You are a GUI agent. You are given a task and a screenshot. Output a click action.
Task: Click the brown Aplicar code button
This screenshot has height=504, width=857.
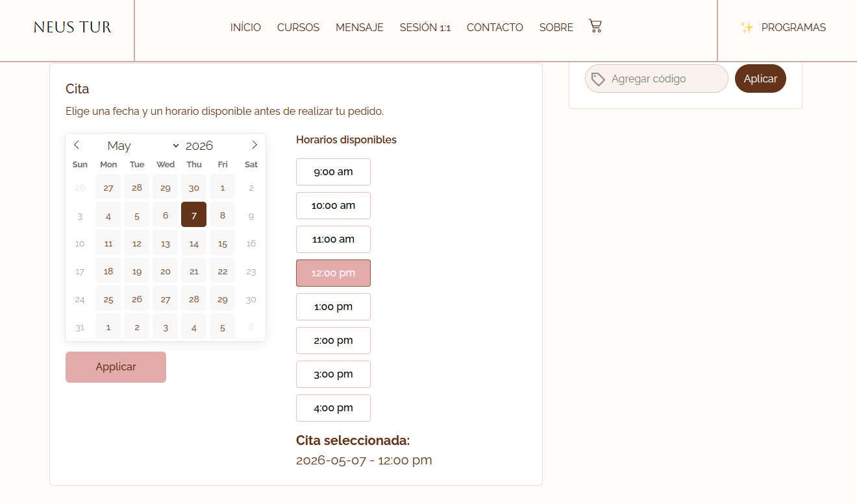pyautogui.click(x=760, y=78)
